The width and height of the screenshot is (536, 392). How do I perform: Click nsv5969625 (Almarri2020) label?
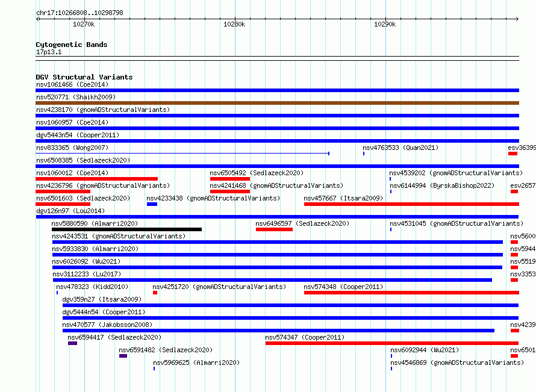pos(196,362)
